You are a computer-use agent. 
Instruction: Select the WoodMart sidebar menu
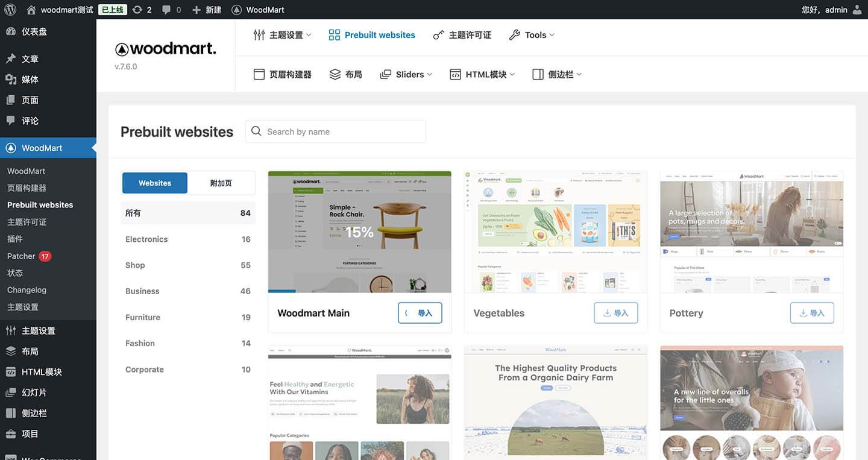coord(48,148)
